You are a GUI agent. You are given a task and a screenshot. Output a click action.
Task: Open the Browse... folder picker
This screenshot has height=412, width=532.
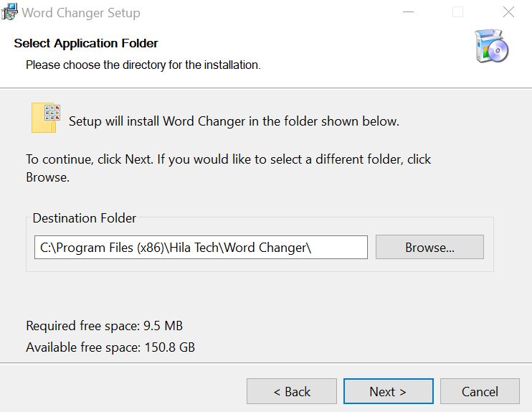(429, 248)
